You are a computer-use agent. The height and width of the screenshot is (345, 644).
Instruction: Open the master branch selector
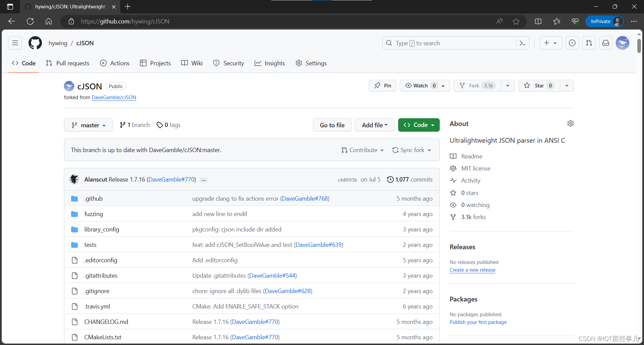(x=89, y=125)
